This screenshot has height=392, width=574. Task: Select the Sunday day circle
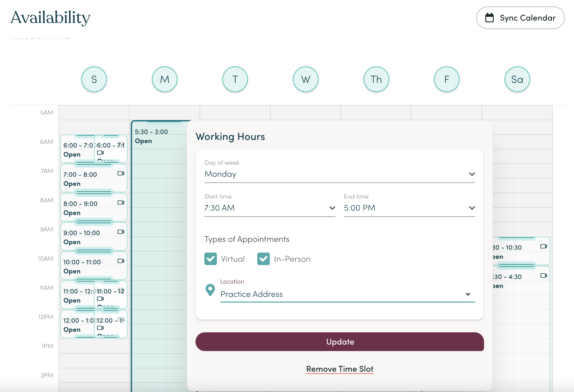[x=94, y=79]
